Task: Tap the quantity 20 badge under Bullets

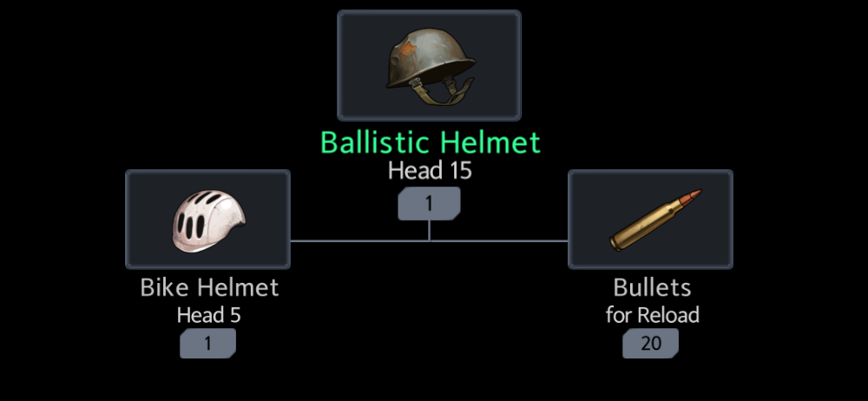Action: pyautogui.click(x=650, y=344)
